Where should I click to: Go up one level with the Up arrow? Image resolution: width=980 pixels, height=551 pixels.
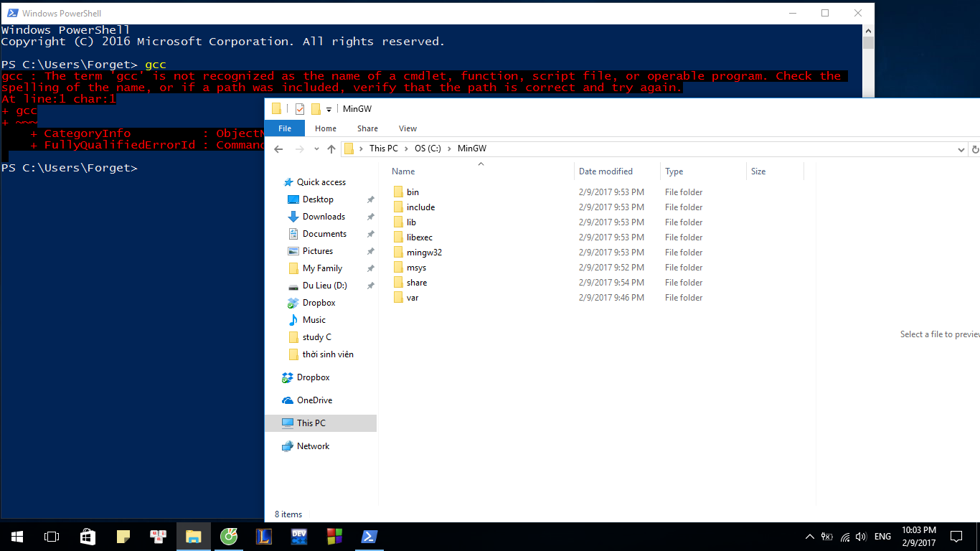(331, 149)
